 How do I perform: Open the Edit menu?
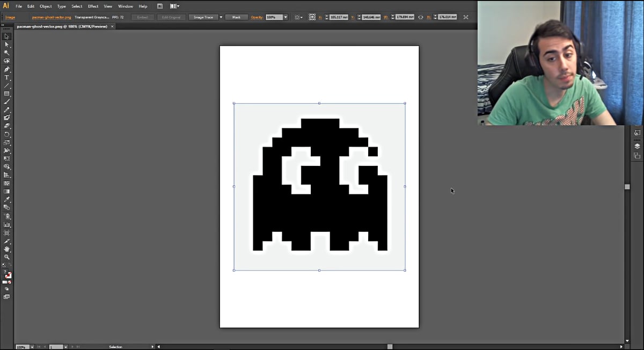click(31, 6)
